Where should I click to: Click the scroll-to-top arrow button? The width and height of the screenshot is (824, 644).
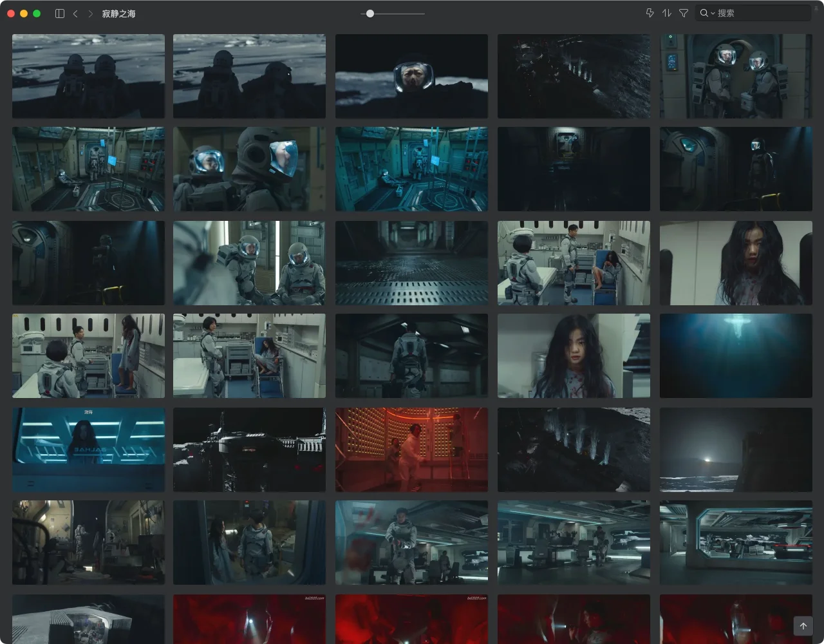[803, 625]
